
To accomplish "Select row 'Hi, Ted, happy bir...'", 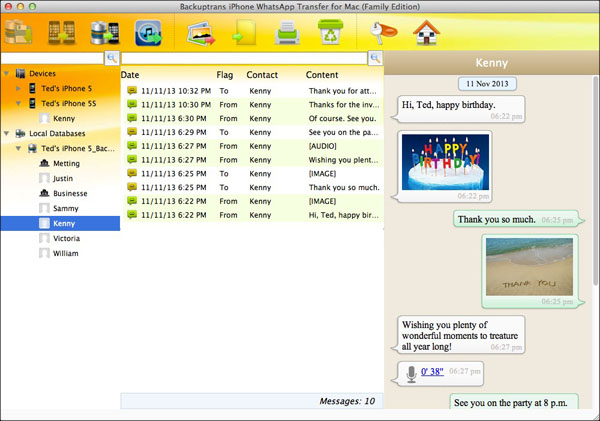I will pyautogui.click(x=253, y=215).
